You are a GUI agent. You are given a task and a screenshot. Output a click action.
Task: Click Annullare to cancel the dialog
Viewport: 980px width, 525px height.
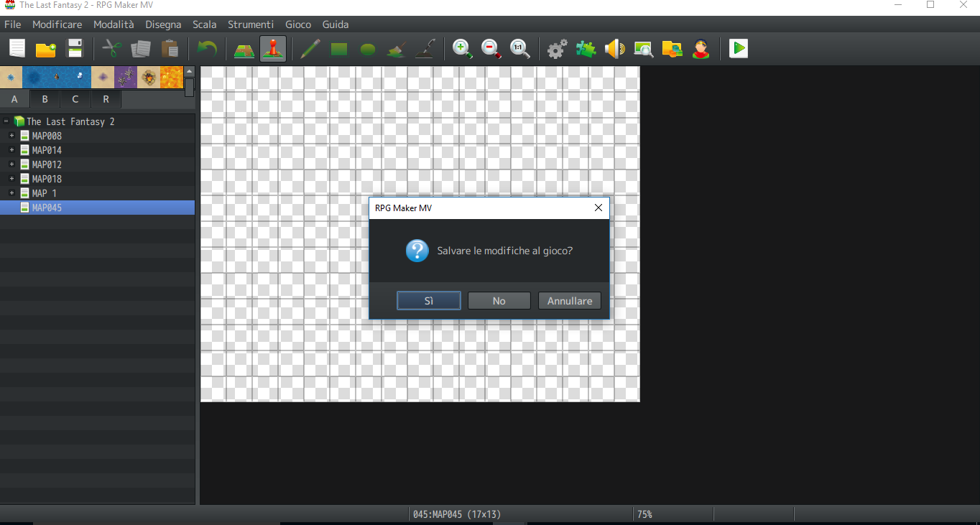[x=570, y=301]
